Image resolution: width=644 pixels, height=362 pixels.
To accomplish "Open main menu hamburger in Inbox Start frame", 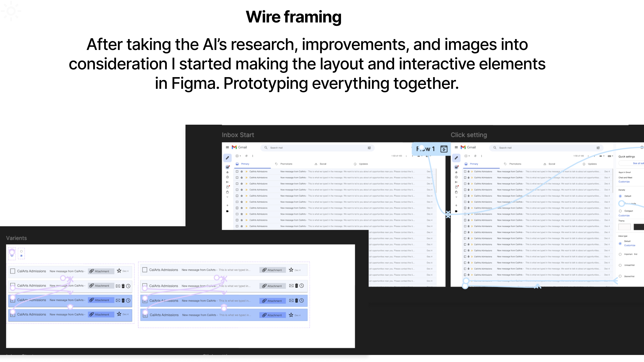I will pos(227,147).
